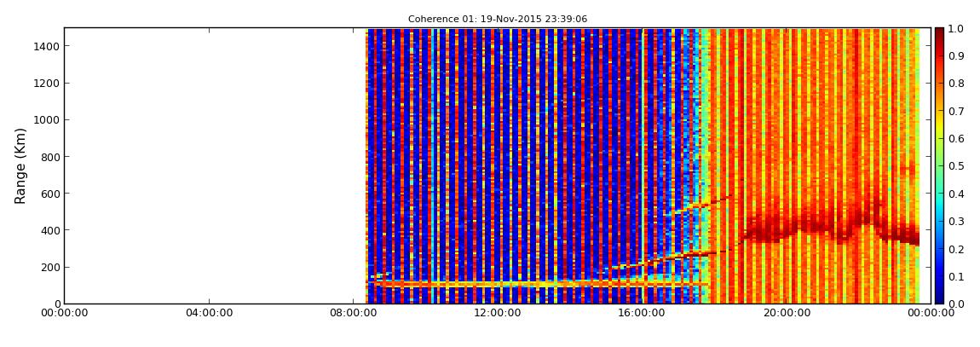Click the colorbar tick label 0.4
The image size is (980, 347).
pyautogui.click(x=957, y=194)
